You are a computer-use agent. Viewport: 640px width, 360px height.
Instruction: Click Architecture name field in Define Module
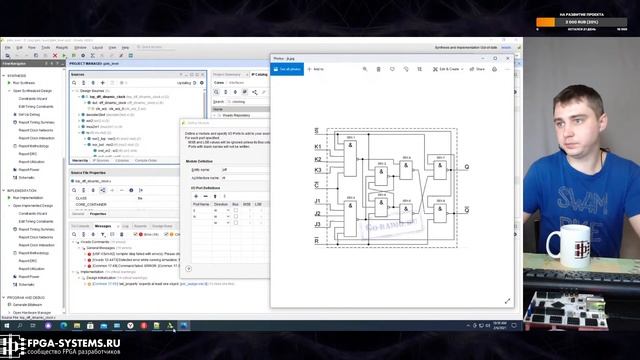coord(245,178)
